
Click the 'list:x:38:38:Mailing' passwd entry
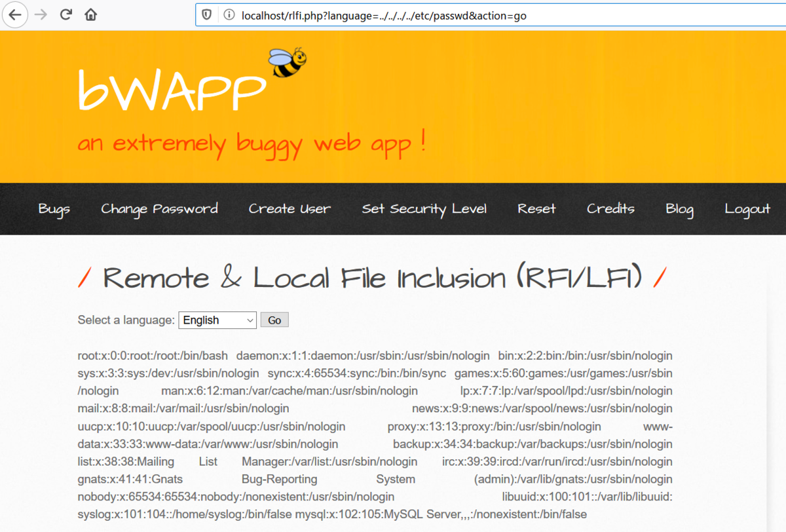pos(247,462)
